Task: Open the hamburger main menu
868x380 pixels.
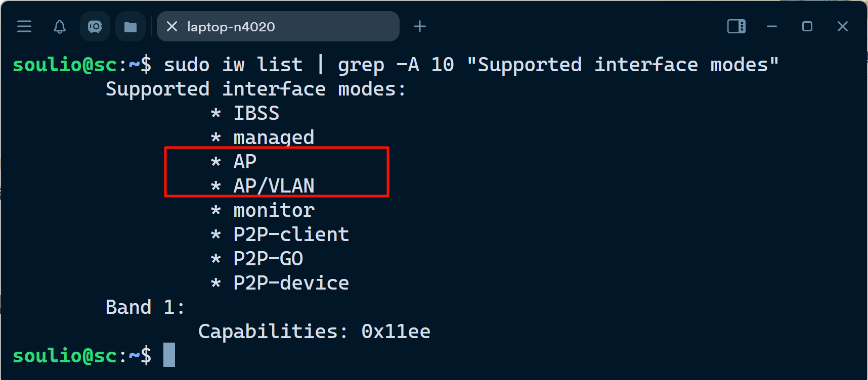Action: click(24, 26)
